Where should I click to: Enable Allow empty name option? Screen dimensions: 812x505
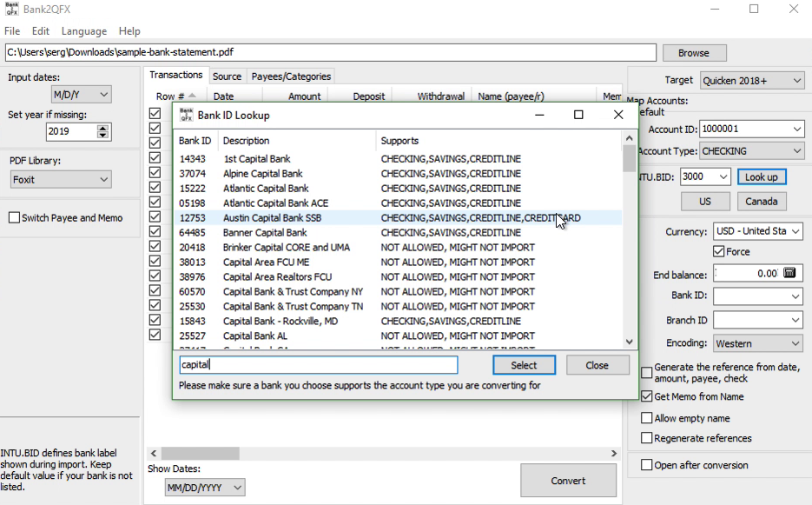(x=647, y=418)
